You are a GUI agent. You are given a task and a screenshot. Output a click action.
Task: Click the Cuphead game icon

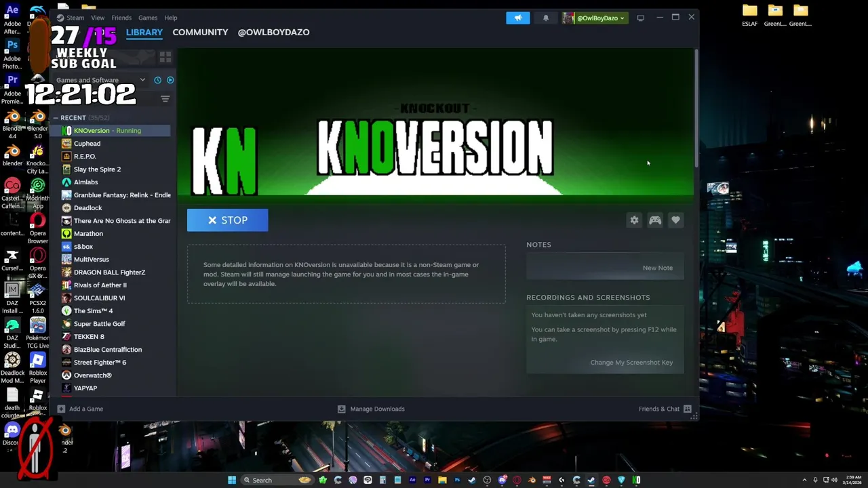point(66,144)
